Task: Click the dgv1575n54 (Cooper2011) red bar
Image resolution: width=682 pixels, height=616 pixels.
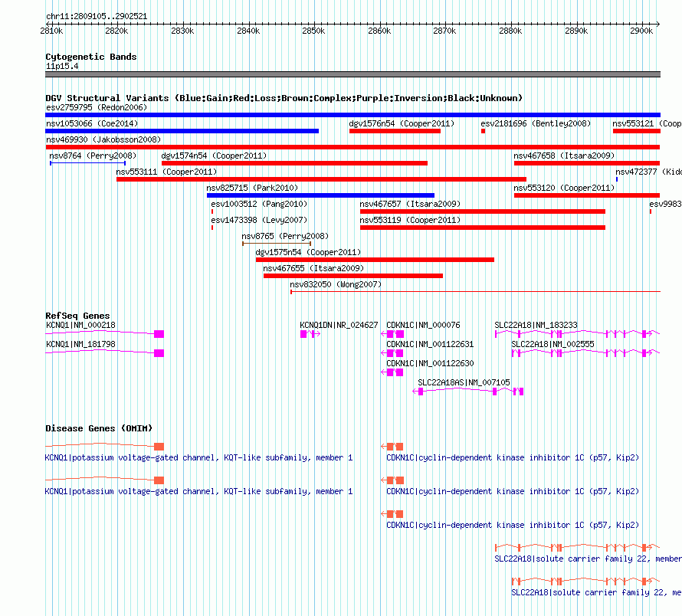Action: pyautogui.click(x=375, y=260)
